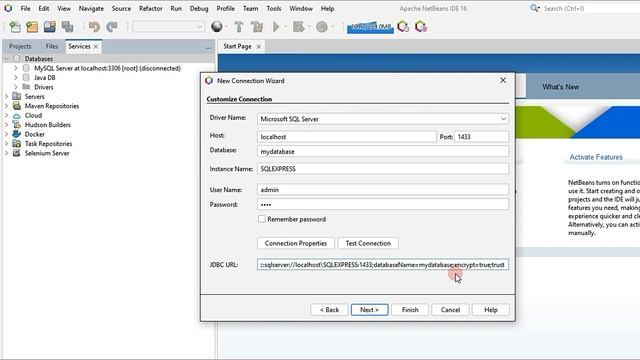This screenshot has width=640, height=360.
Task: Expand the Hudson Builders node
Action: point(7,124)
